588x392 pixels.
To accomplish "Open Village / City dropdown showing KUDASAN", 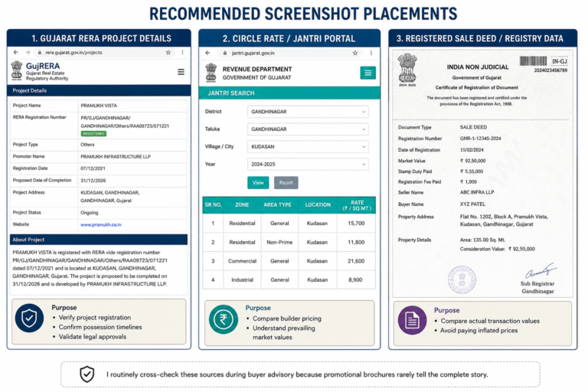I will pos(308,147).
